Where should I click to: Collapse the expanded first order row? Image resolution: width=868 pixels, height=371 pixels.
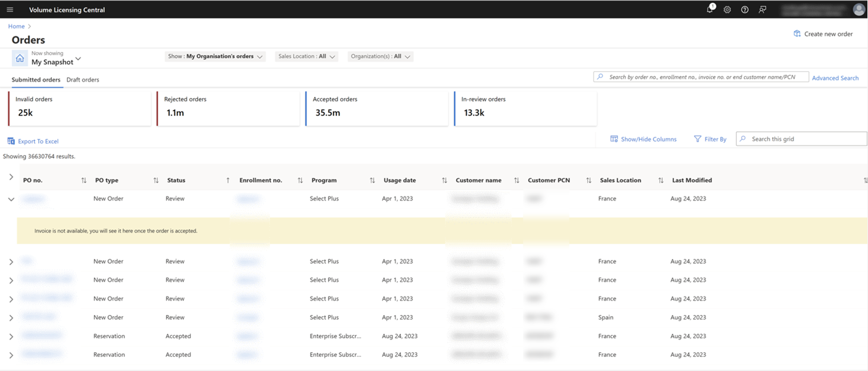point(11,199)
